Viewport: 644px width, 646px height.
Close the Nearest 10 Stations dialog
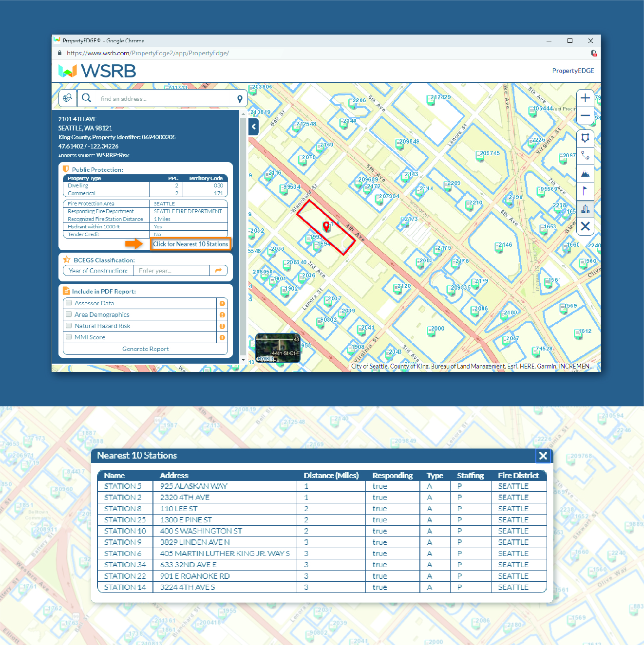543,456
